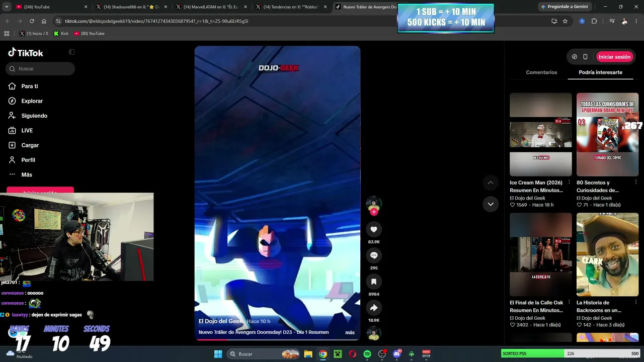Open La Historia de Backrooms thumbnail

[x=607, y=255]
